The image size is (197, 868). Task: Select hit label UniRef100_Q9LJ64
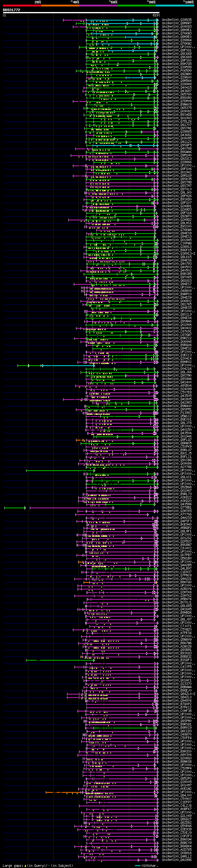coord(176,372)
